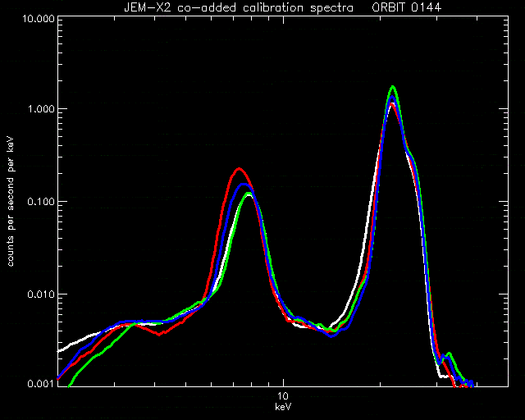Click the '10' x-axis tick label
The height and width of the screenshot is (420, 525).
tap(283, 396)
